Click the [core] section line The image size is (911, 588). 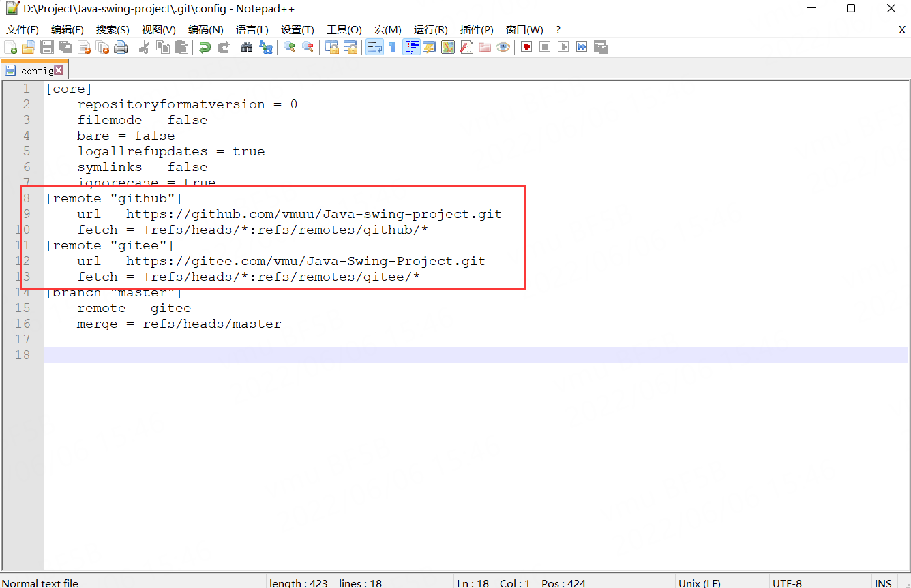(x=69, y=89)
